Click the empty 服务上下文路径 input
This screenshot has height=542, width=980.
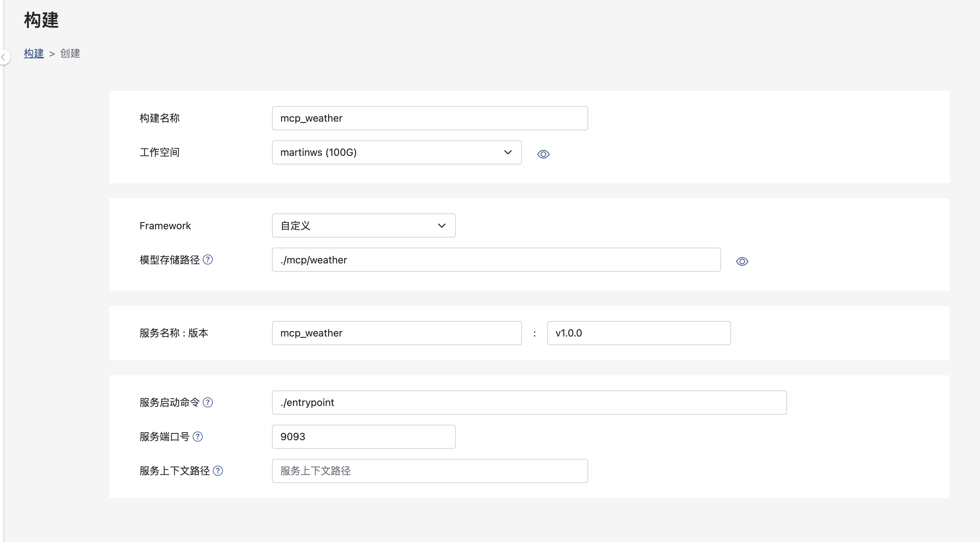tap(430, 471)
